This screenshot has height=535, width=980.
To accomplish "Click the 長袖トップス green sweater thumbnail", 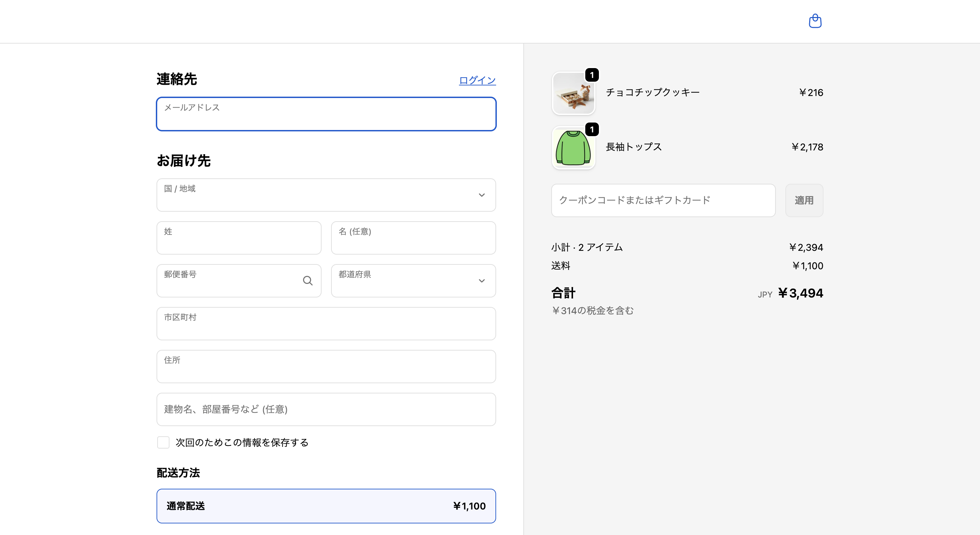I will (573, 148).
